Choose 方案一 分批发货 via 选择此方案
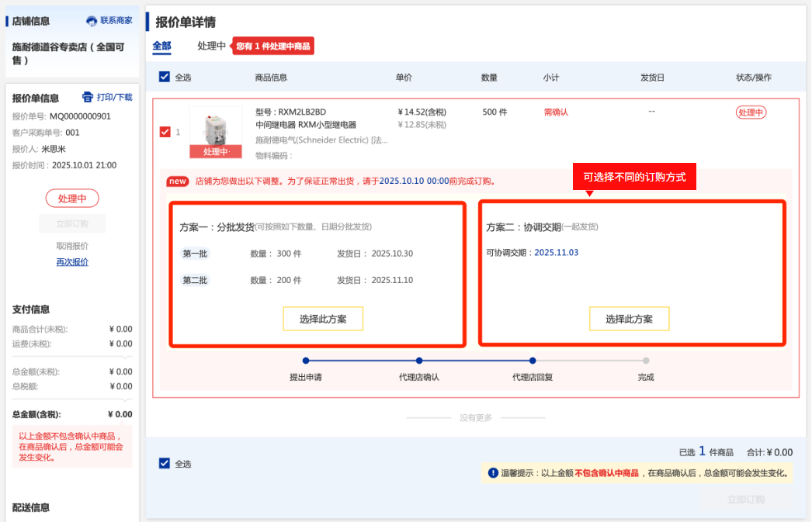The image size is (812, 522). 323,319
